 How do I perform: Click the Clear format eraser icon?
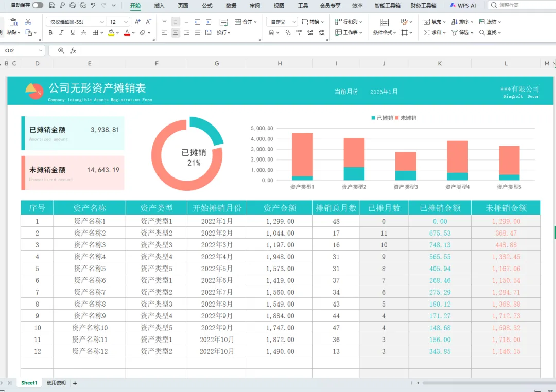coord(143,32)
